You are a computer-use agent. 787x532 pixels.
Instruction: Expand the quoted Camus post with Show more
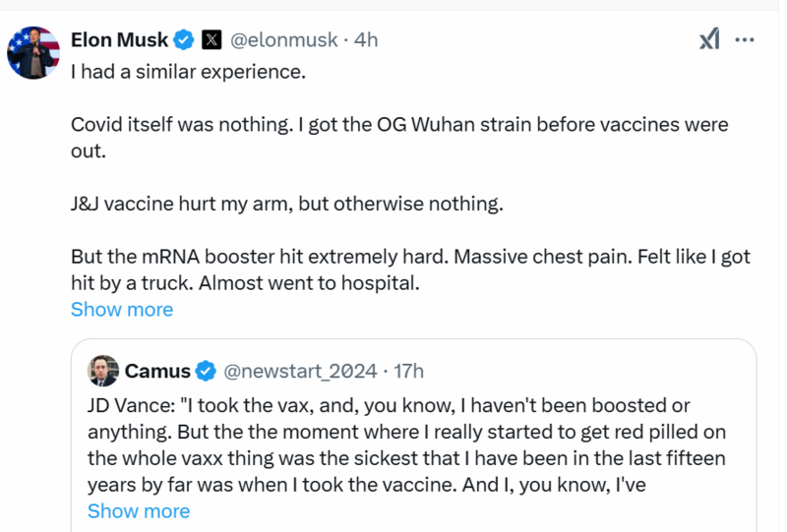[x=139, y=511]
